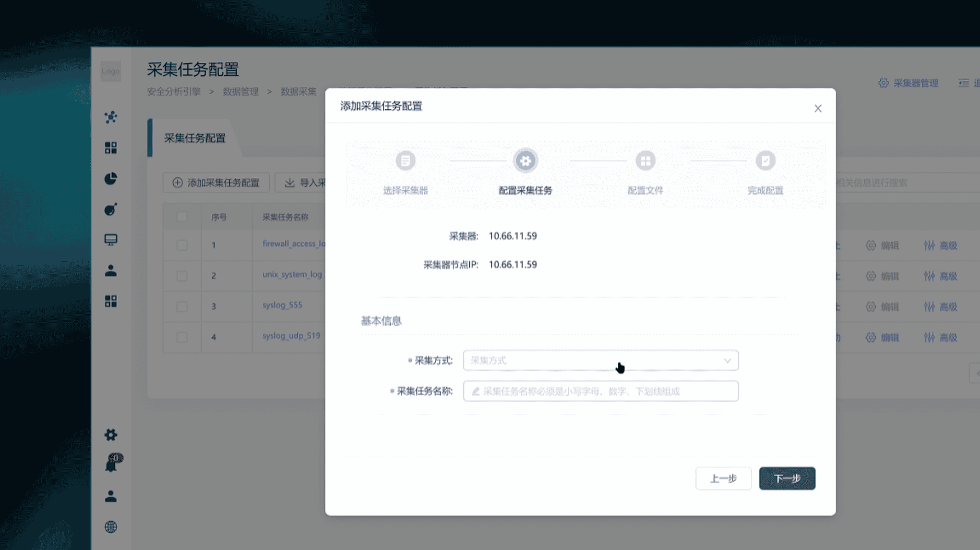
Task: Click the 配置文件 step icon
Action: [x=645, y=161]
